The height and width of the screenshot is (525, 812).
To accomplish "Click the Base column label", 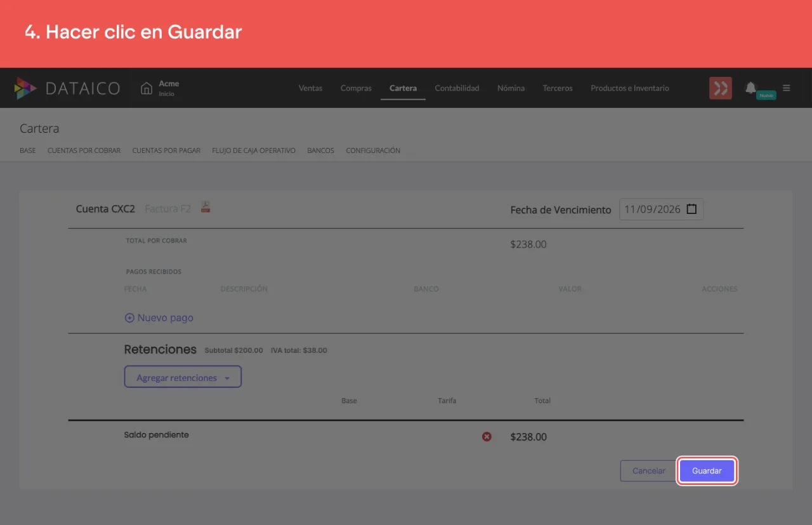I will pos(349,401).
